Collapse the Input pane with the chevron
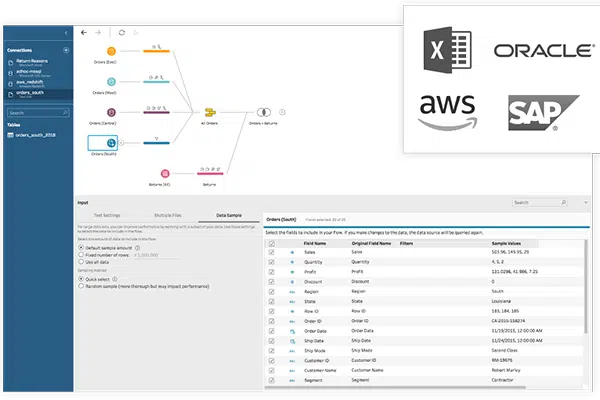Viewport: 600px width, 400px height. 585,202
